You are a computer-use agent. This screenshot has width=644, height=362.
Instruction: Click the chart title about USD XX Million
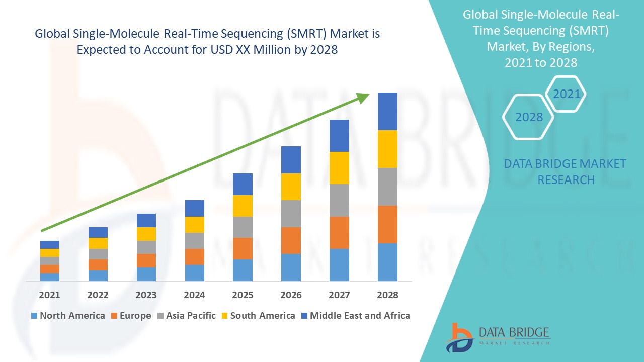207,42
